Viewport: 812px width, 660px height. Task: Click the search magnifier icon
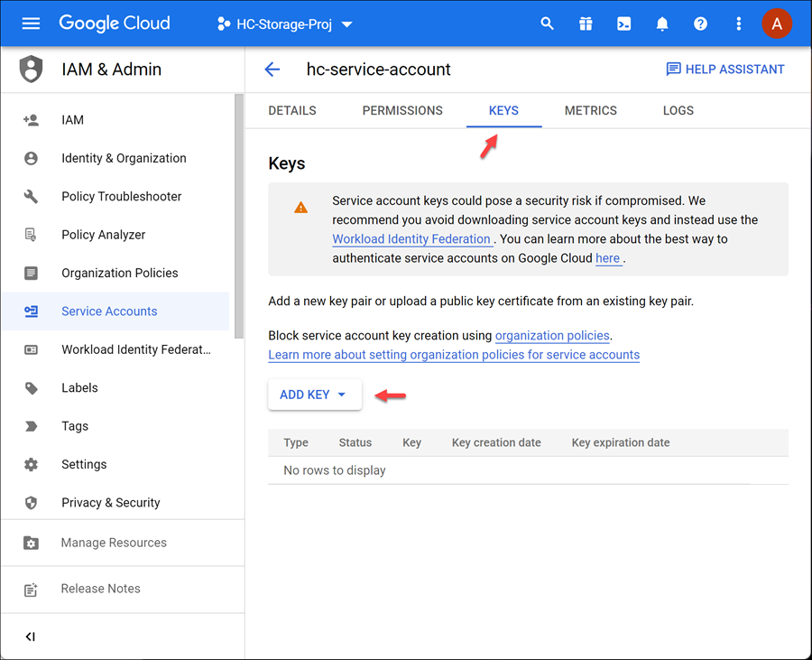tap(547, 23)
